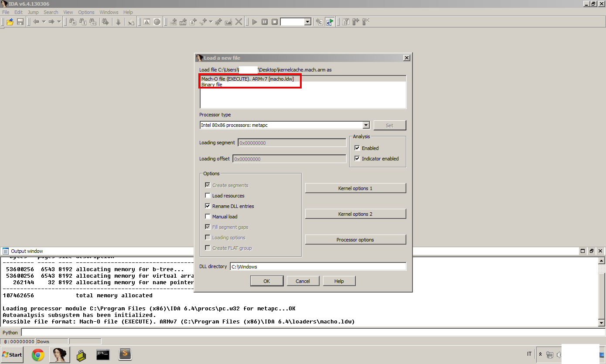
Task: Expand the back-history dropdown arrow
Action: [44, 22]
